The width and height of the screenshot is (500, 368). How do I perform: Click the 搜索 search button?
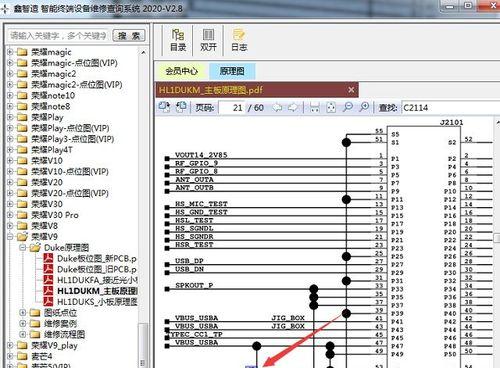coord(129,35)
